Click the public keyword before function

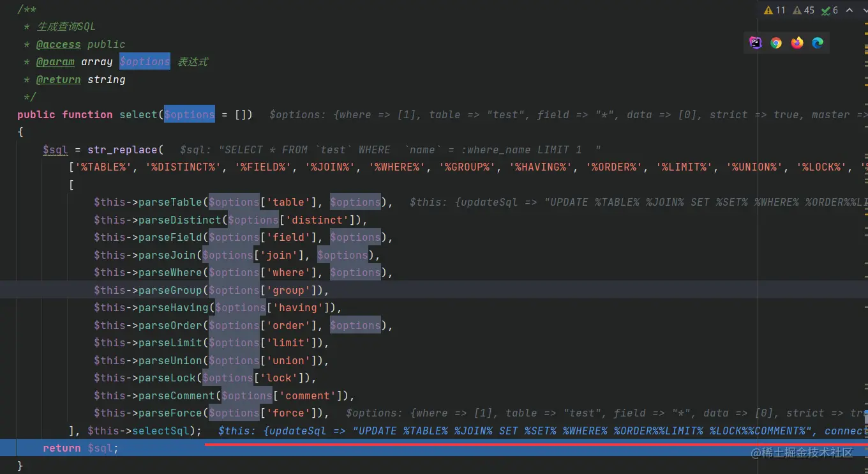coord(36,115)
